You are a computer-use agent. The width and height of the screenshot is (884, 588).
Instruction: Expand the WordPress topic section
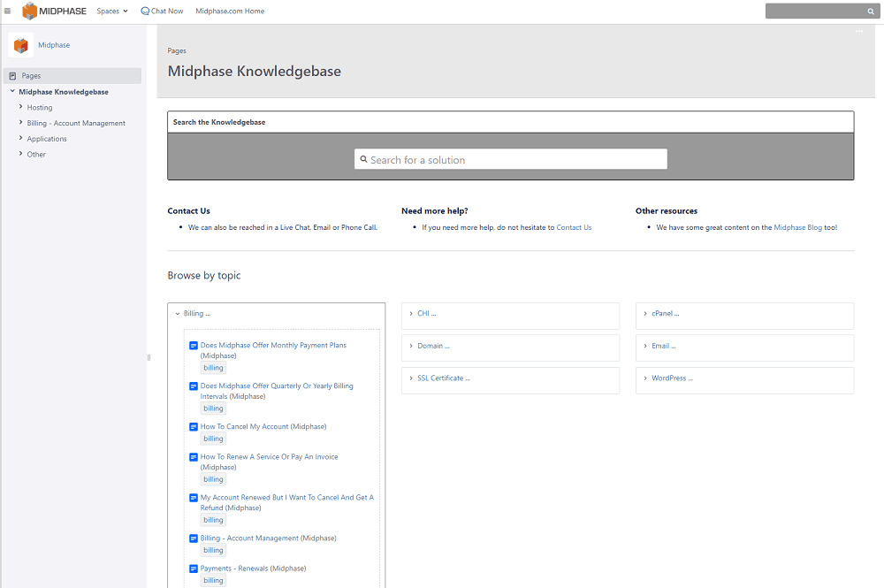point(645,378)
